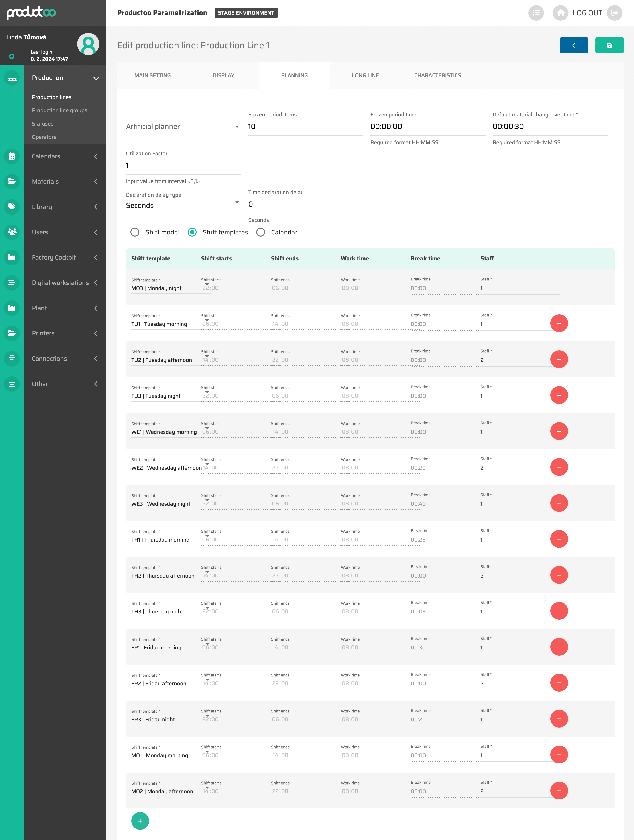The image size is (634, 840).
Task: Switch to the CHARACTERISTICS tab
Action: pos(437,75)
